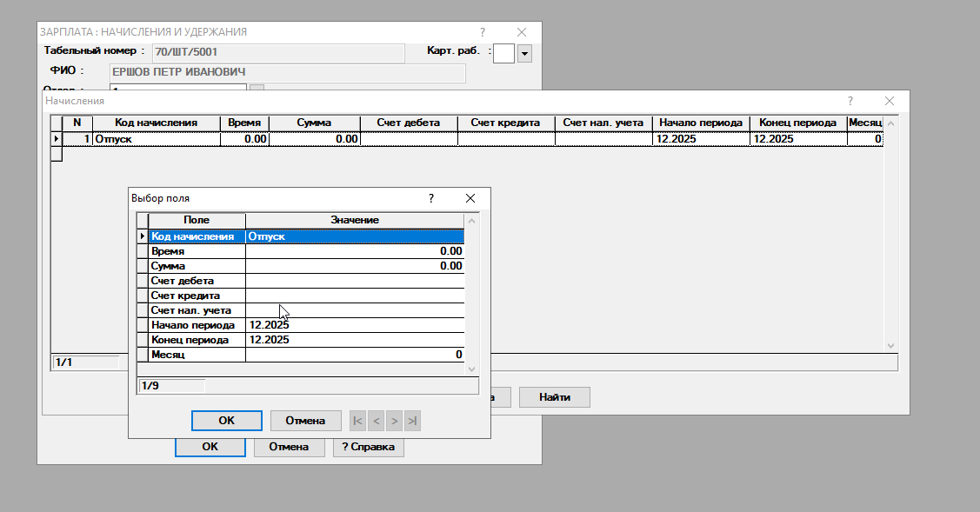
Task: Go to first record in Выбор поля
Action: [x=357, y=421]
